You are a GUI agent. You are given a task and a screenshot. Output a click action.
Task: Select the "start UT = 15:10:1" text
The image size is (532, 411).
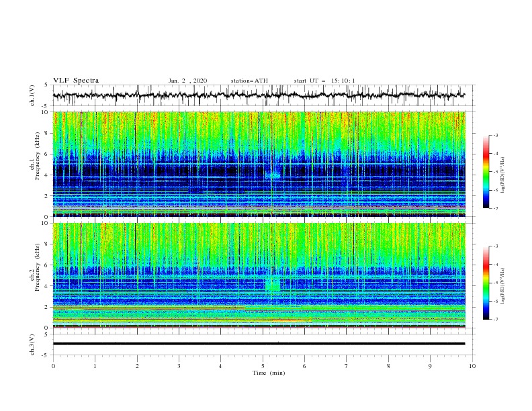pyautogui.click(x=324, y=81)
